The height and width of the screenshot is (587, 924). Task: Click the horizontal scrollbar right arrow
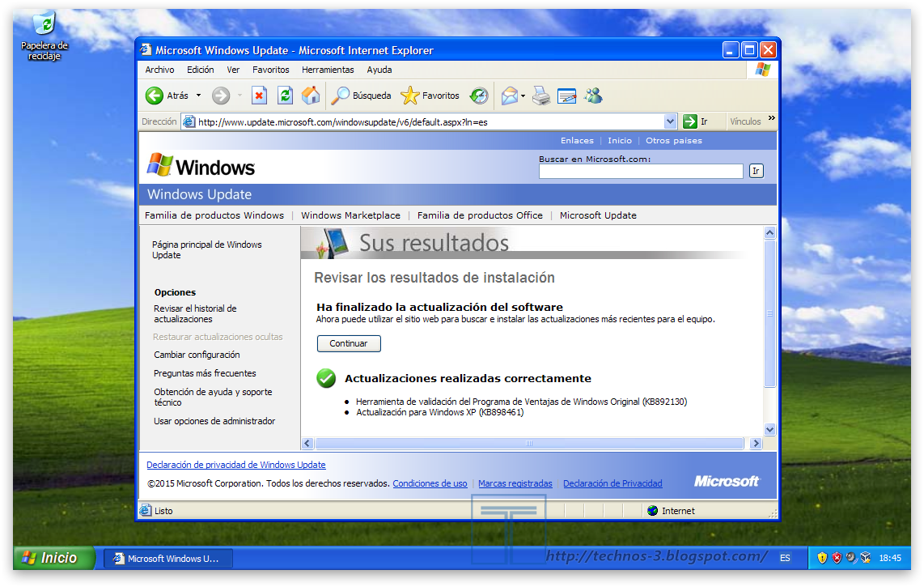click(x=756, y=443)
